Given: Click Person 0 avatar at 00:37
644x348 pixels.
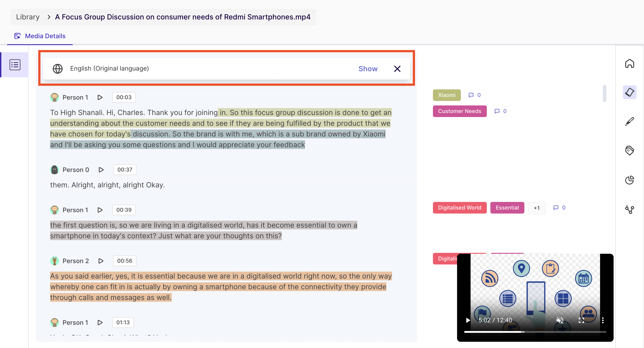Looking at the screenshot, I should click(x=55, y=170).
